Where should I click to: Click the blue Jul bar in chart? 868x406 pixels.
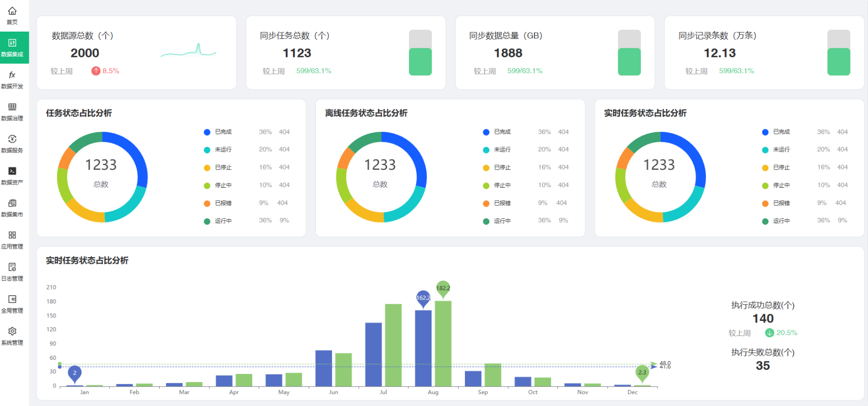373,354
